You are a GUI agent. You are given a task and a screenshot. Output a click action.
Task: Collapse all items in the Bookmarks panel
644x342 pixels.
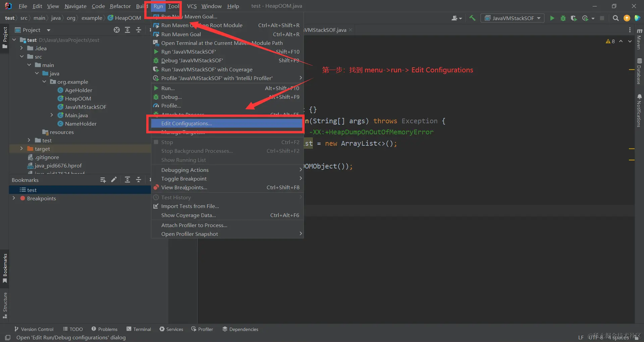pos(139,180)
